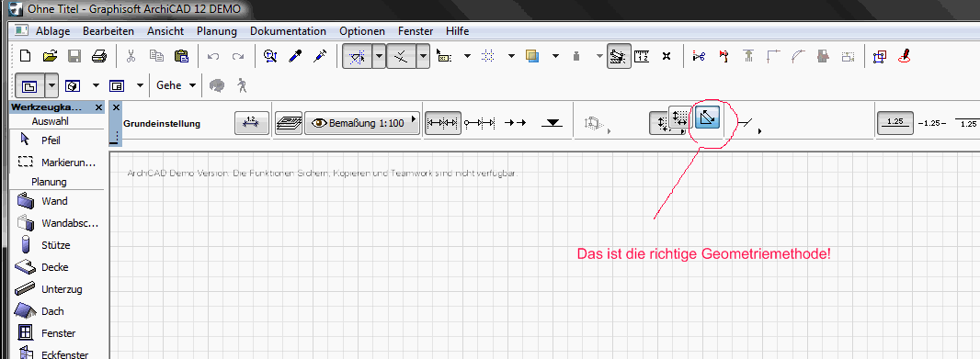Image resolution: width=980 pixels, height=359 pixels.
Task: Expand the floor plan view dropdown arrow
Action: (x=51, y=85)
